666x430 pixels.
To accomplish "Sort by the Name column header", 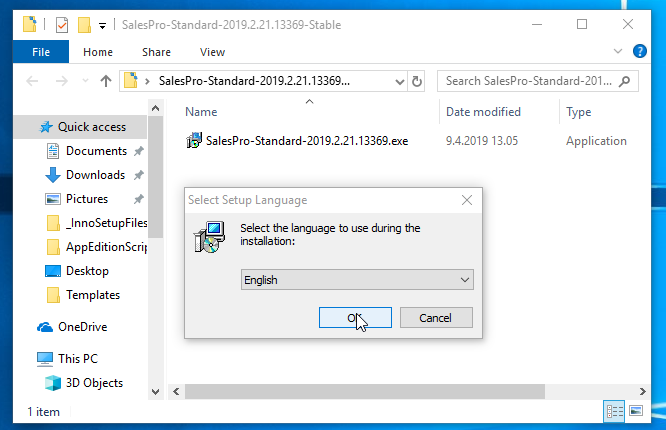I will (201, 112).
